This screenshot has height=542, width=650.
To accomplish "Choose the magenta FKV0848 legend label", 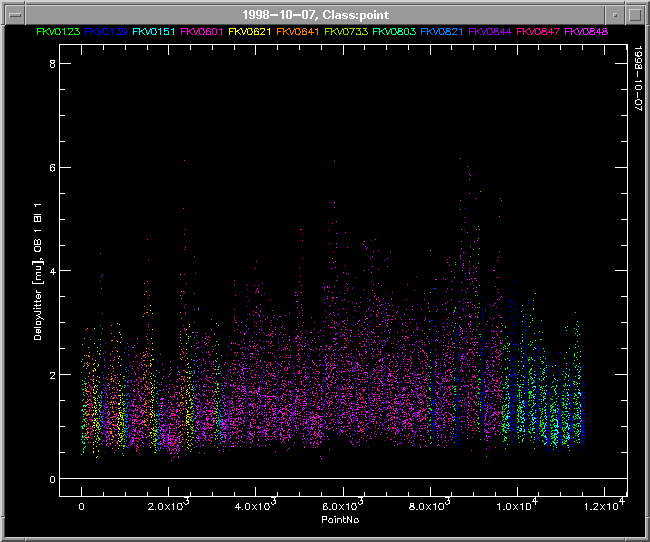I will [x=586, y=32].
